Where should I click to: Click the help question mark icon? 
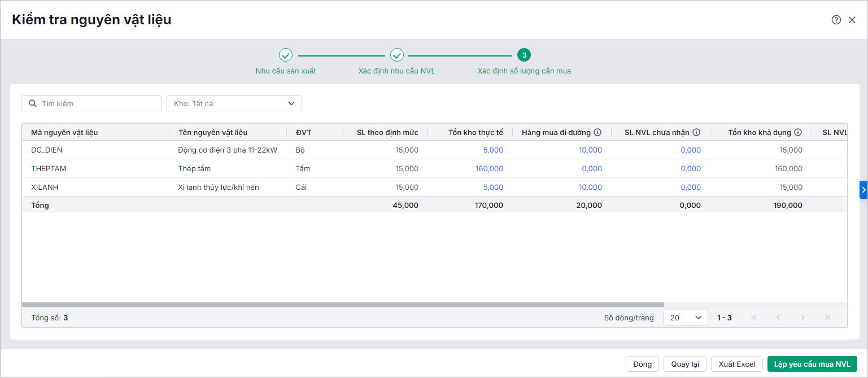(x=836, y=20)
